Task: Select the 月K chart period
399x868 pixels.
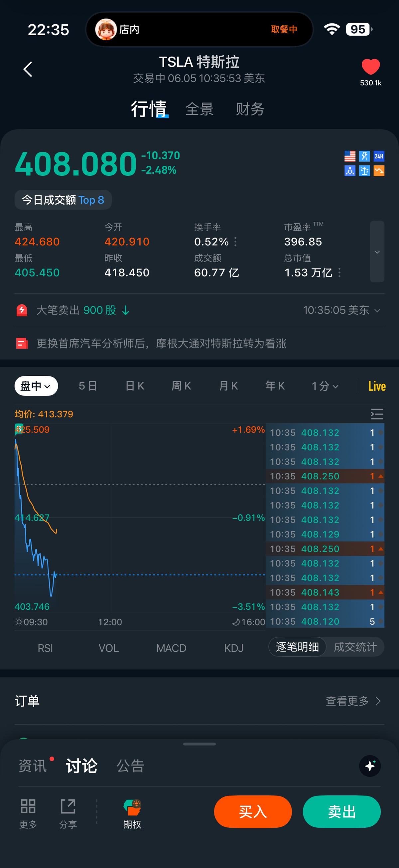Action: click(x=228, y=386)
